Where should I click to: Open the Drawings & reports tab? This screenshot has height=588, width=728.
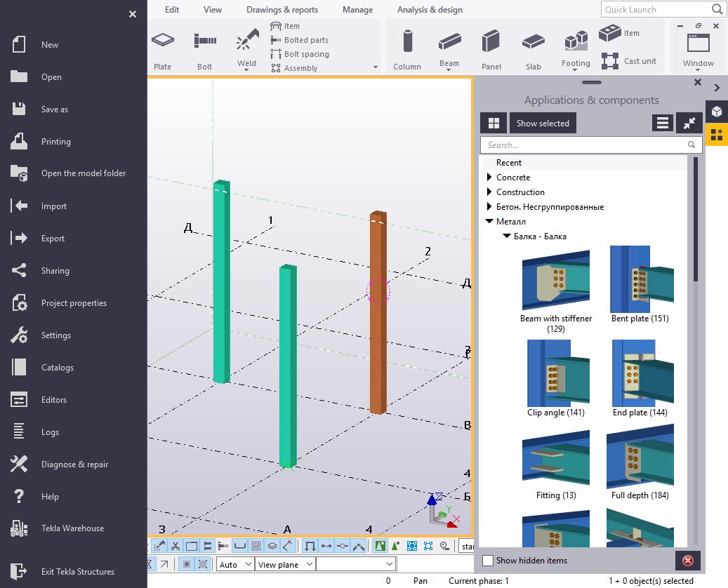tap(282, 10)
